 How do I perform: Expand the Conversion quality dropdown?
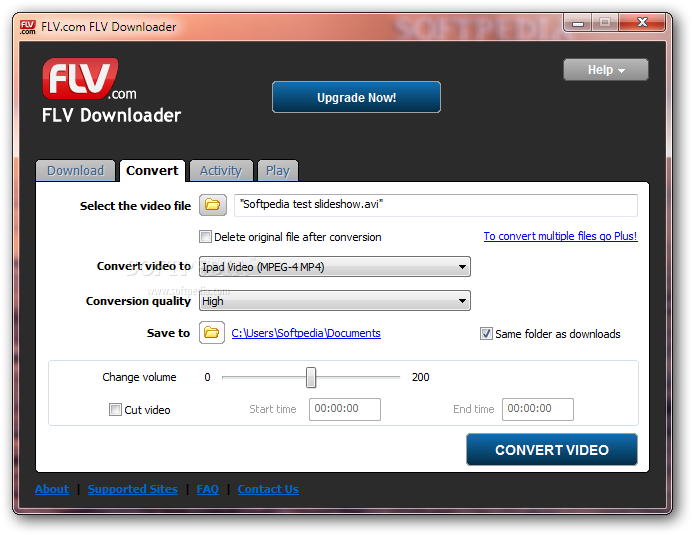pos(335,301)
